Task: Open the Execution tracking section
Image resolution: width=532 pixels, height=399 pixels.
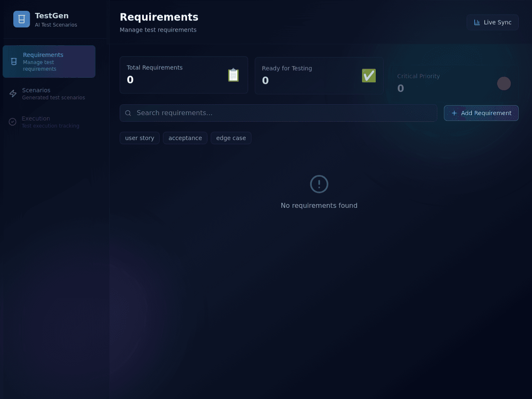Action: point(49,122)
